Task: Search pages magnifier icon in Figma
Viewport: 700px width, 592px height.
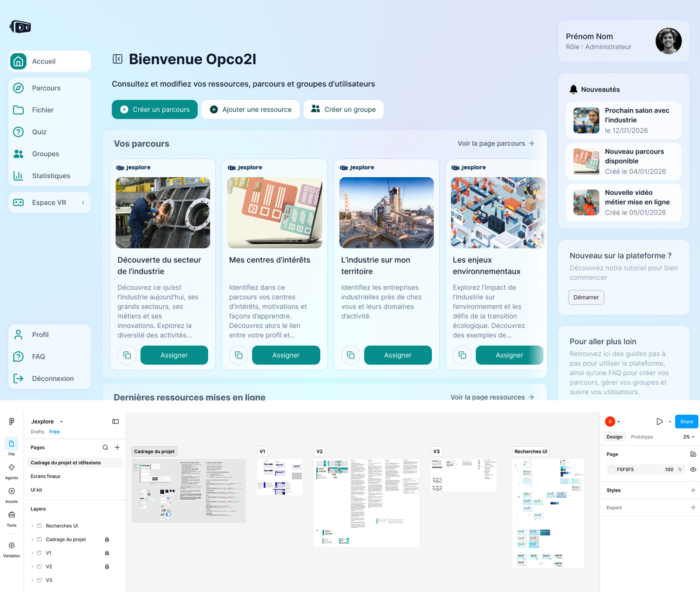Action: (x=105, y=447)
